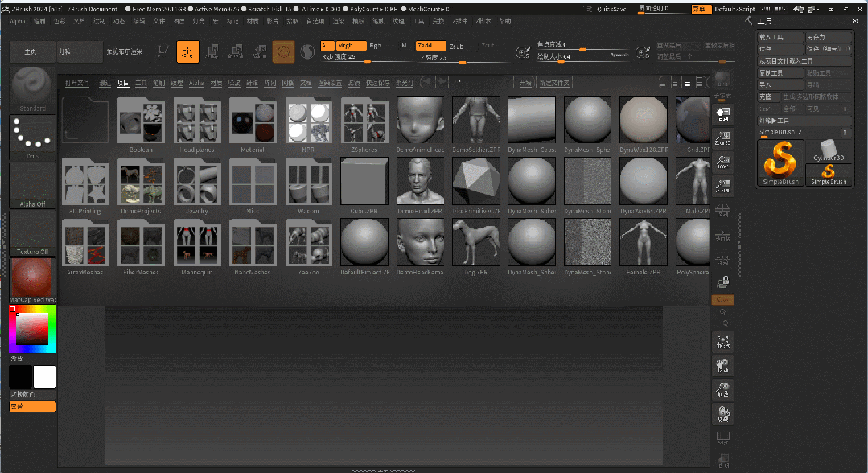Open the Dots stroke picker

(31, 138)
